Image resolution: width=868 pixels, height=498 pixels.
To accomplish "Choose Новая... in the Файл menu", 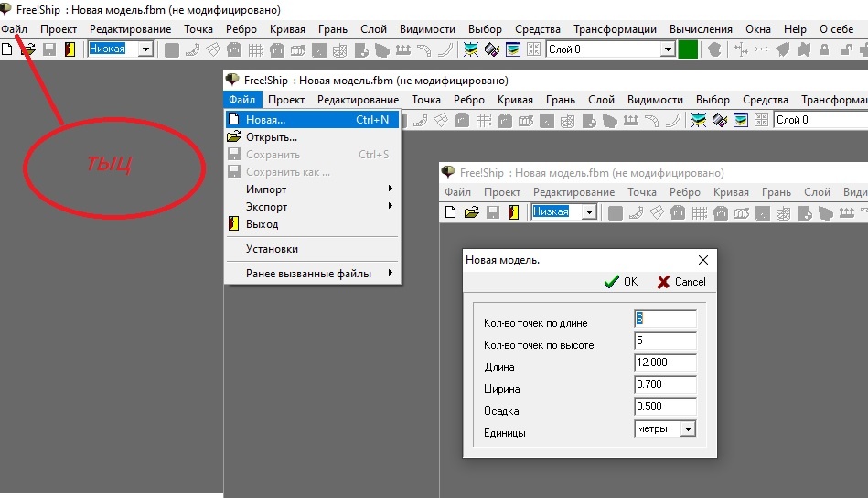I will click(x=312, y=120).
